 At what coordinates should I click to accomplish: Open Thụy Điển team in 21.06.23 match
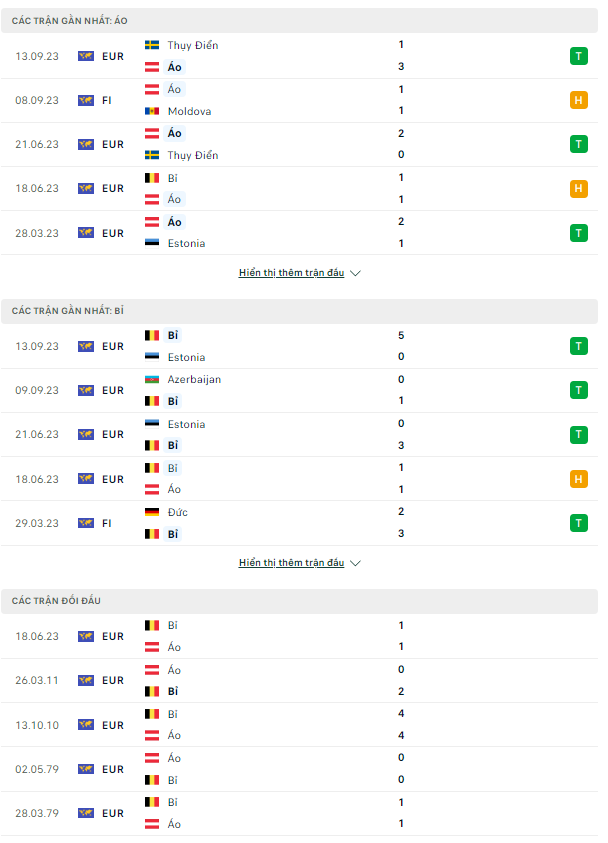click(x=192, y=155)
